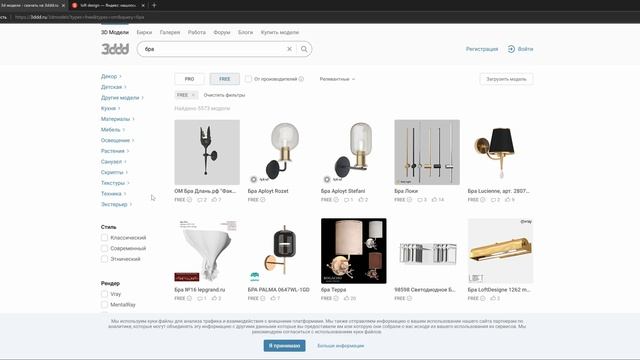
Task: Click likes icon under Бра Lucienne
Action: point(508,200)
